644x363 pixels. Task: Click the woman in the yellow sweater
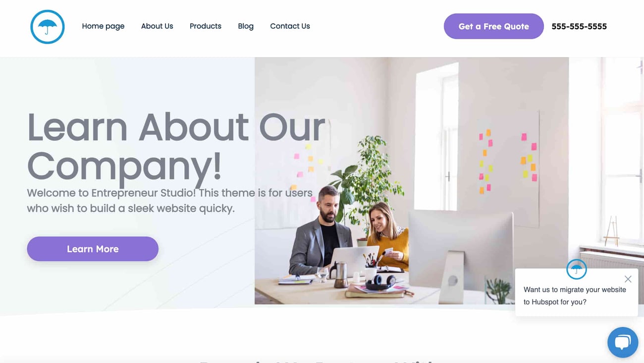[x=388, y=236]
